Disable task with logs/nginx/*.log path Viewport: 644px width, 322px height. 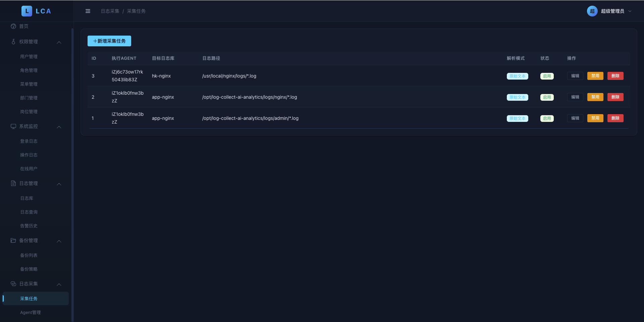595,97
